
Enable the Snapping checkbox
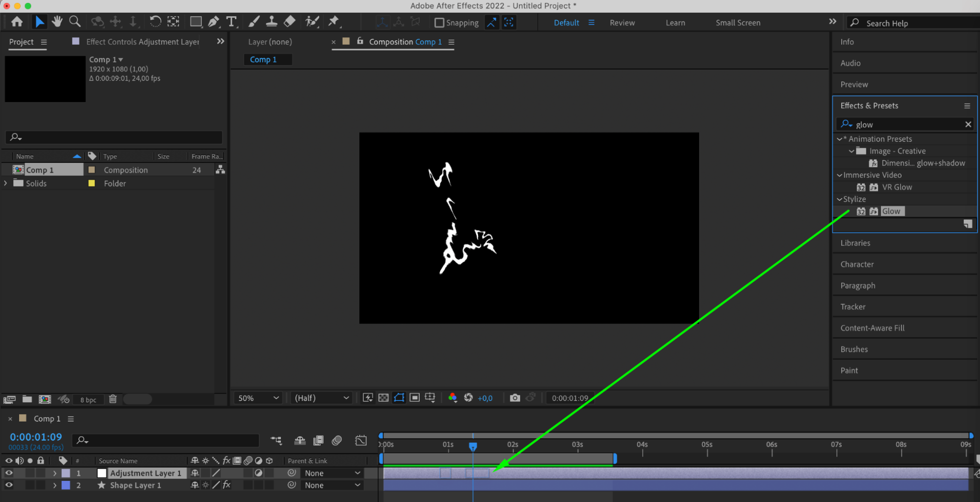point(439,23)
